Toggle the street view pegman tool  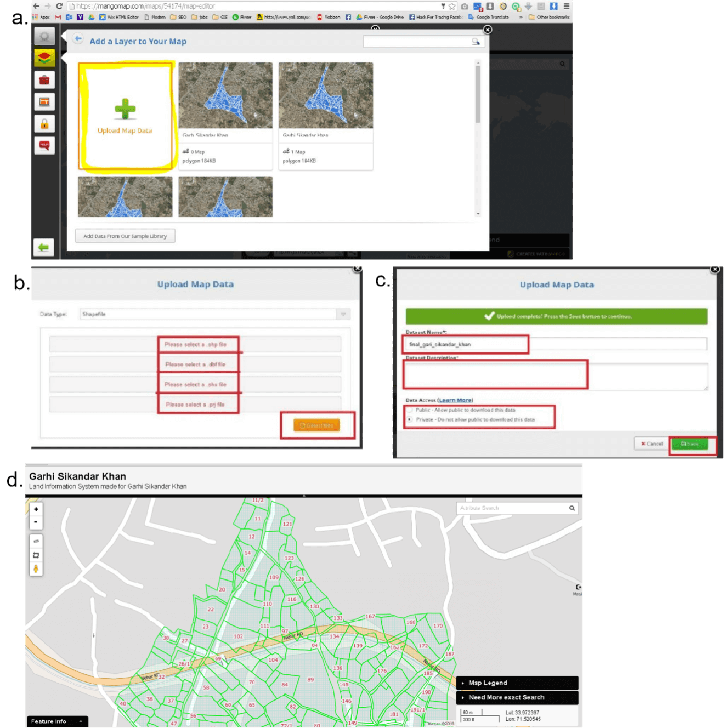pos(36,570)
